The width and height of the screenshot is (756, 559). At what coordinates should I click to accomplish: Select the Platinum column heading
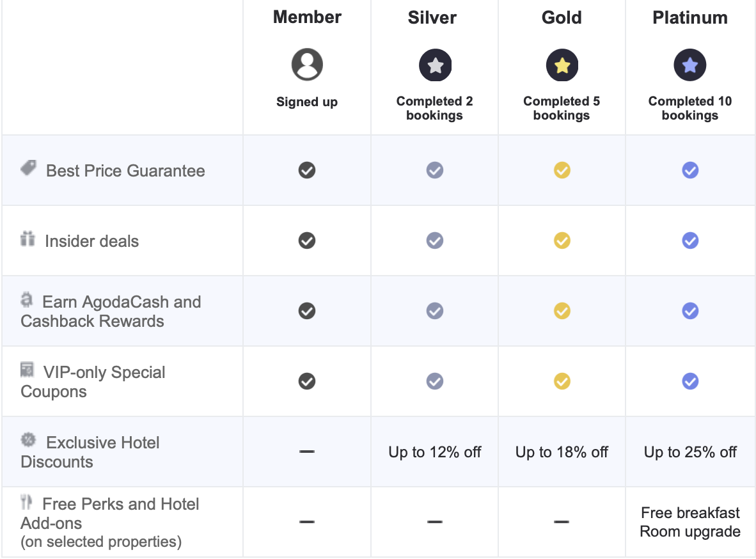(x=690, y=18)
